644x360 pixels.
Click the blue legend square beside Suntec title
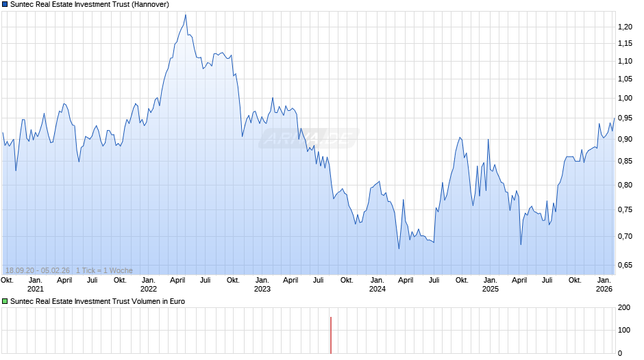(x=5, y=5)
